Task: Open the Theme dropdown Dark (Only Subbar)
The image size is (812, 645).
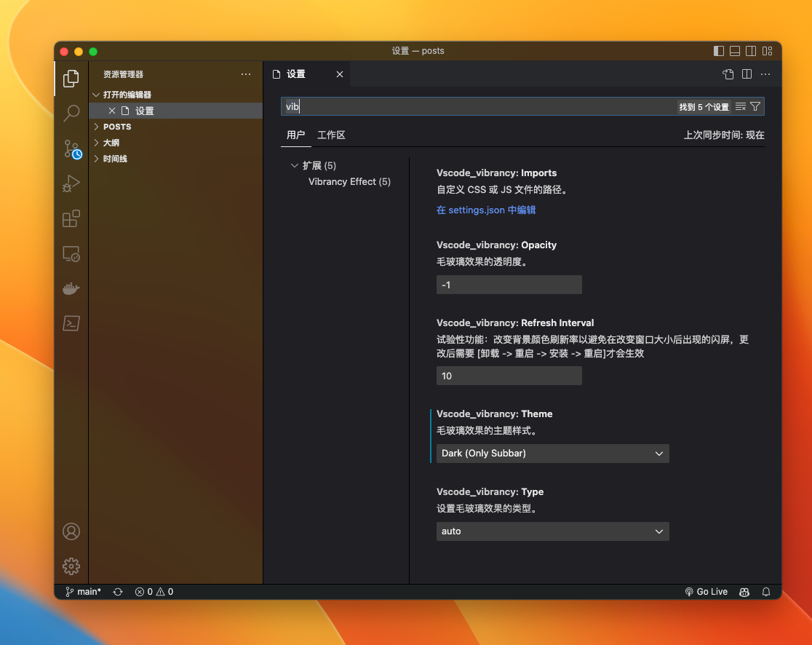Action: 552,454
